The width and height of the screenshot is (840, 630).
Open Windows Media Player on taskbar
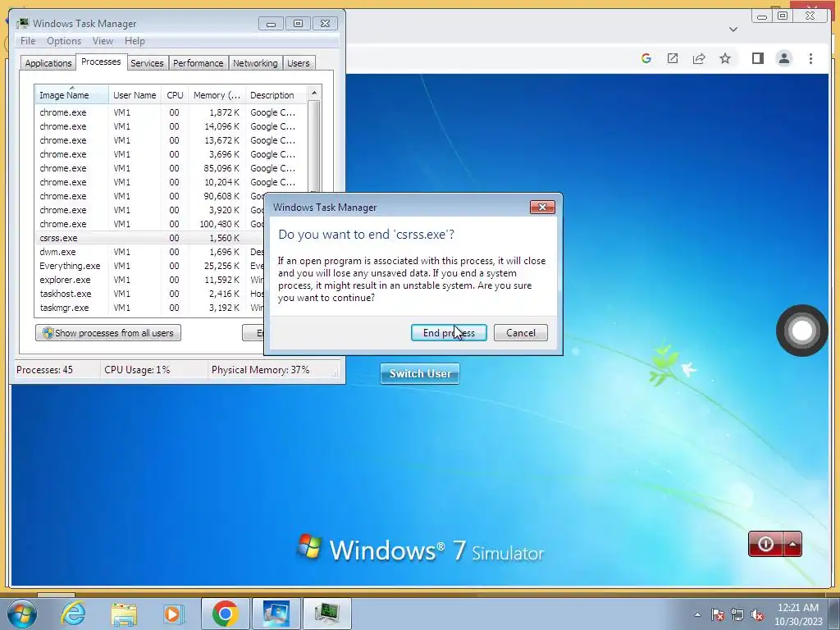173,614
